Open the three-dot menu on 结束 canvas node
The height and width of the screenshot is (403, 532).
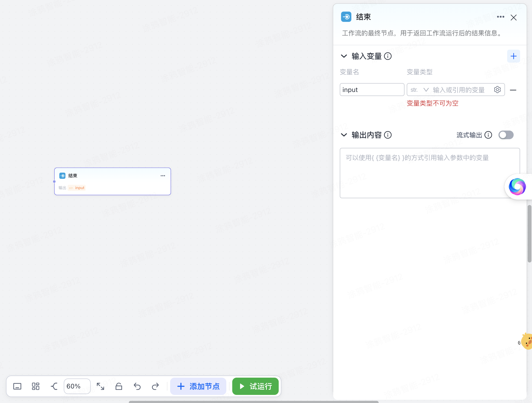coord(163,176)
